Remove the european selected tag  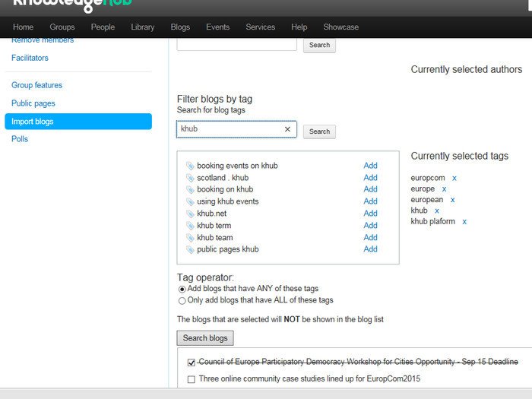click(x=452, y=200)
